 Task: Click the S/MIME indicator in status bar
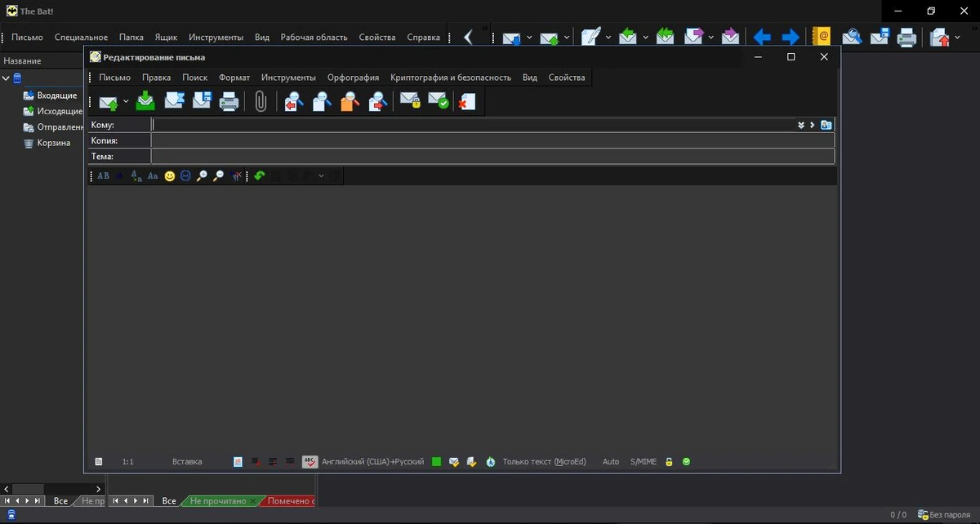click(644, 462)
